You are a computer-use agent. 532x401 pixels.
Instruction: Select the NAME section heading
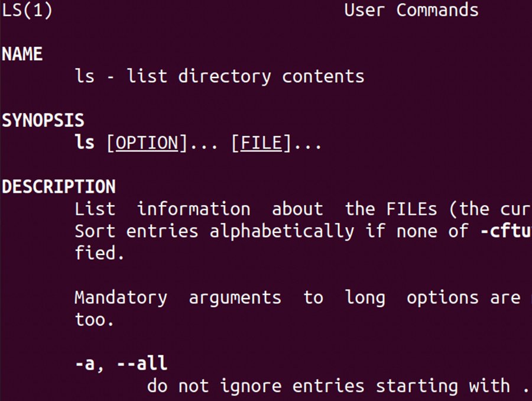tap(22, 54)
